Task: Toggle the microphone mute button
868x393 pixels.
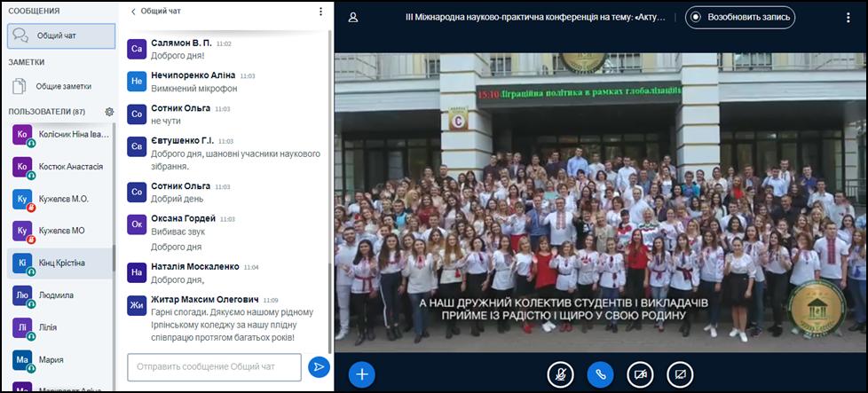Action: (x=561, y=374)
